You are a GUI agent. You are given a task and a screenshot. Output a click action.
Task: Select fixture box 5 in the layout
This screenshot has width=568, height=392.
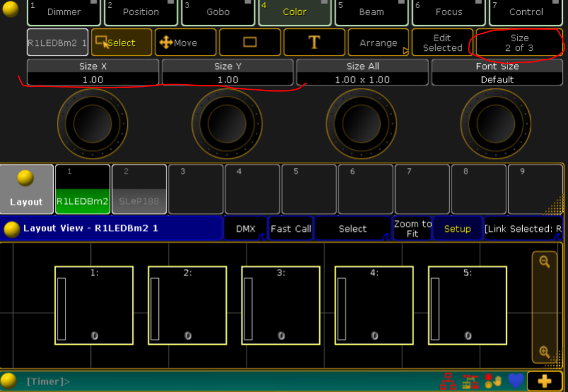pos(467,306)
